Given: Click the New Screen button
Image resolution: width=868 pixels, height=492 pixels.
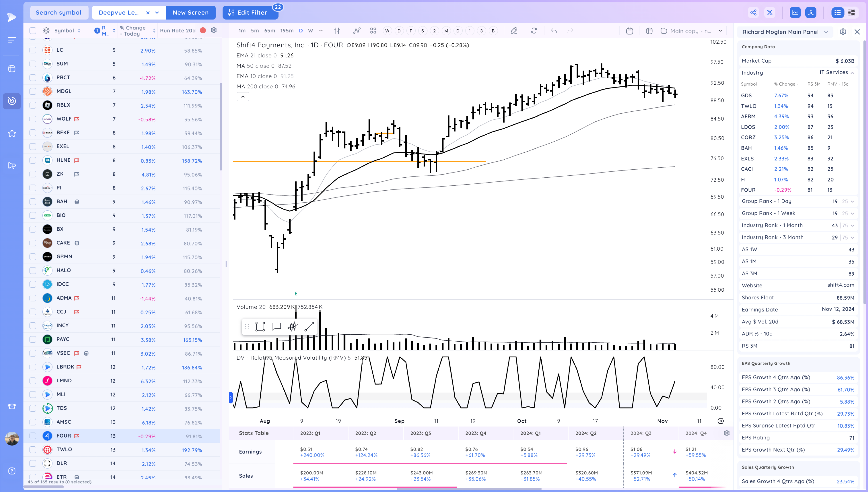Looking at the screenshot, I should tap(190, 13).
